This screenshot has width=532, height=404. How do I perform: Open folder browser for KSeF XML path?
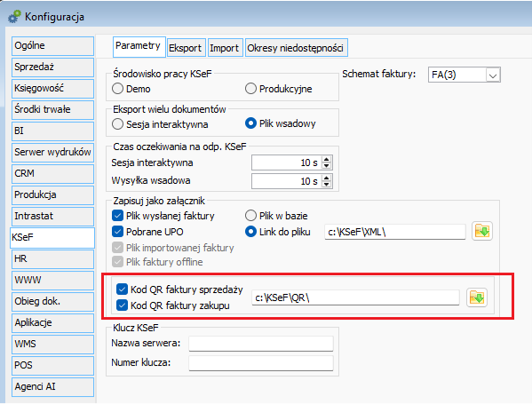(x=481, y=232)
